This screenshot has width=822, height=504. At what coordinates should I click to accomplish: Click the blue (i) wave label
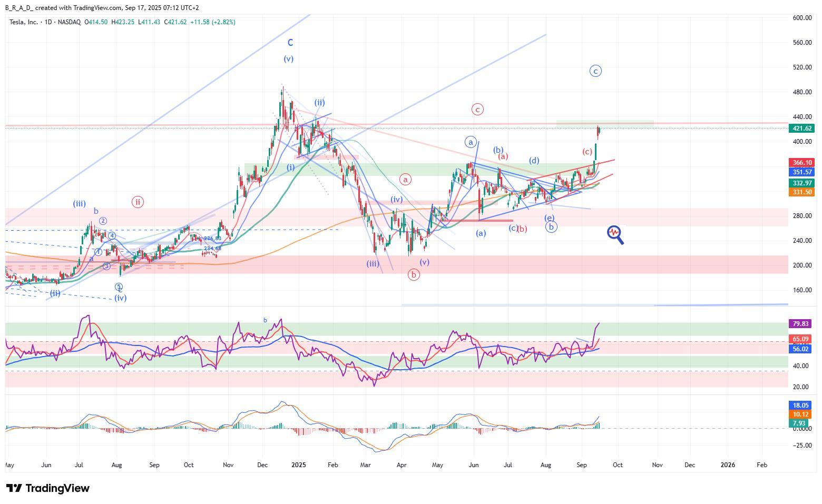coord(290,167)
